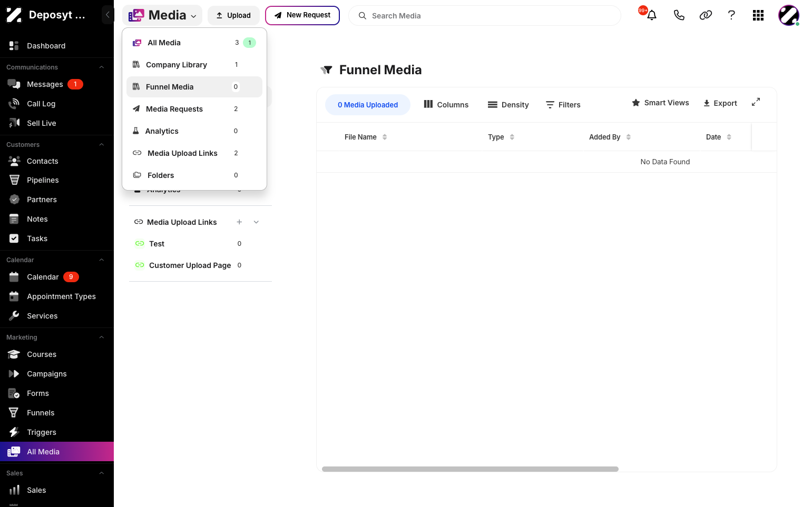Expand the table to fullscreen
812x507 pixels.
pyautogui.click(x=756, y=102)
